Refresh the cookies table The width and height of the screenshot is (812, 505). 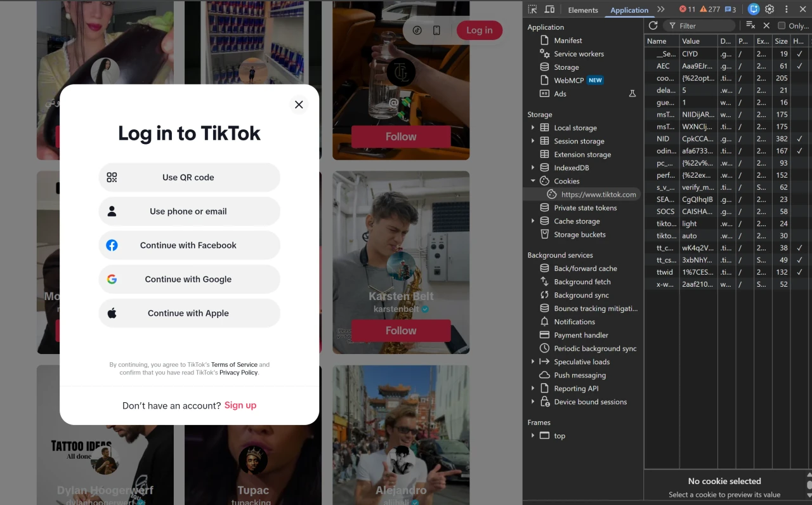tap(653, 25)
